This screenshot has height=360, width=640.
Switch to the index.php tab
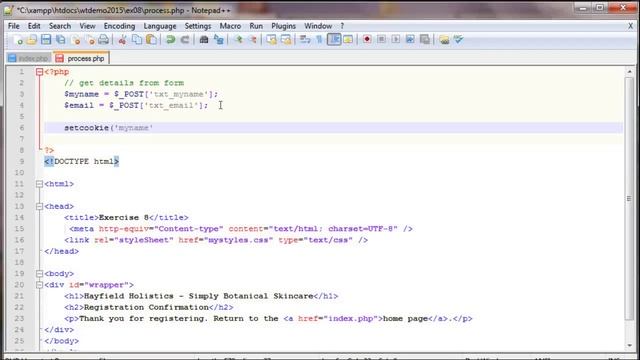(28, 58)
